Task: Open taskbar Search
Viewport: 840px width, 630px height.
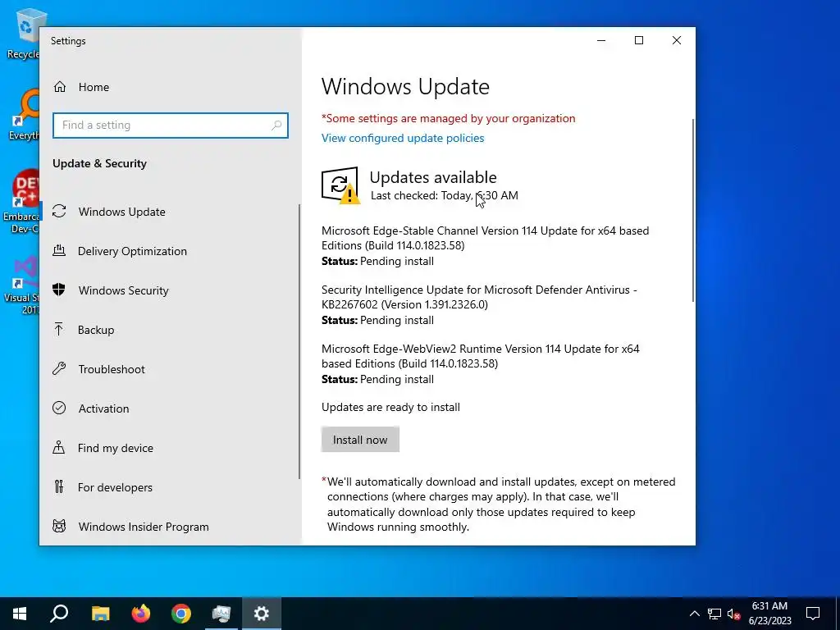Action: 59,614
